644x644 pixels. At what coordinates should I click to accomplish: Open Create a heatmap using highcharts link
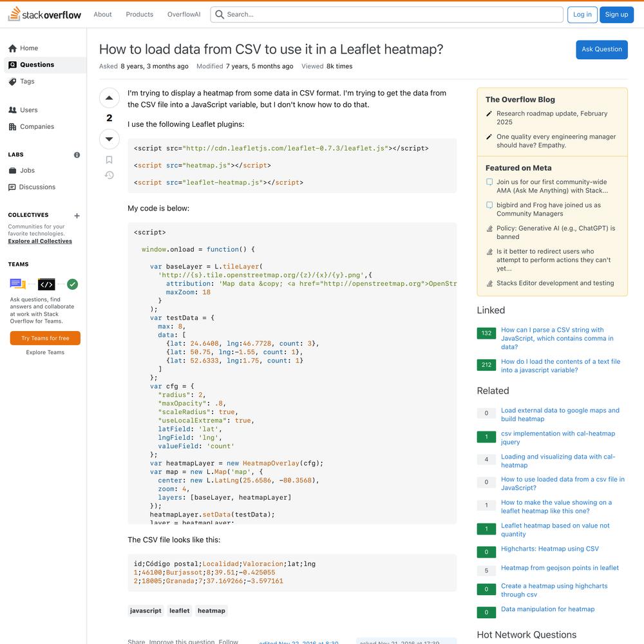pyautogui.click(x=554, y=590)
